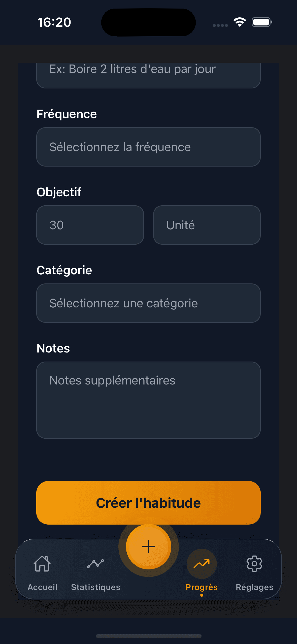Expand the Catégorie selection dropdown
This screenshot has height=644, width=297.
point(148,303)
